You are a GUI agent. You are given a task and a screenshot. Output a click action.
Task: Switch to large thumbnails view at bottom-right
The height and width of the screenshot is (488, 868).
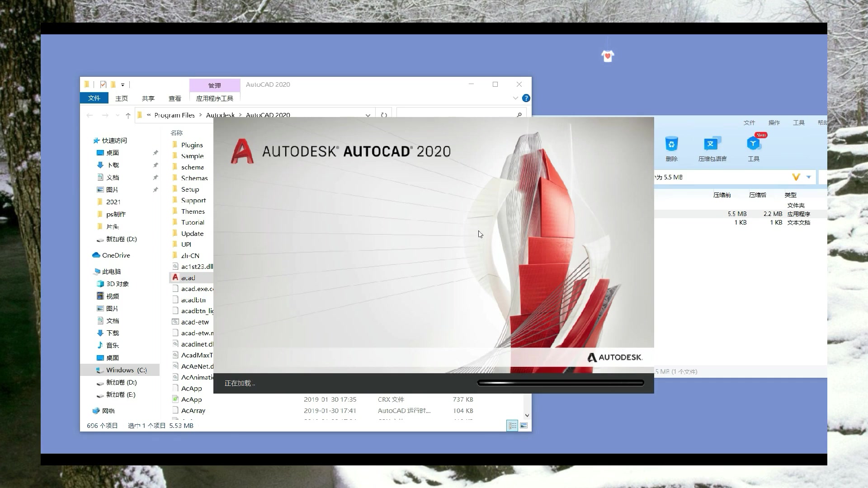[524, 425]
